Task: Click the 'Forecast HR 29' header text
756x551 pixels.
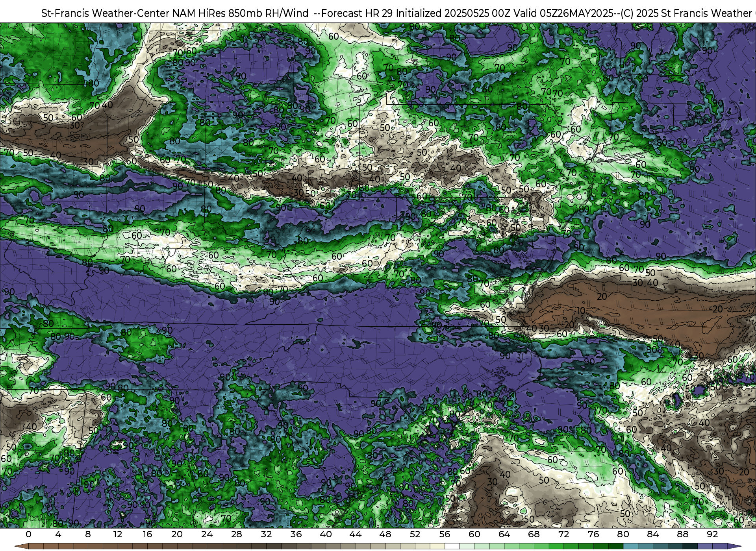Action: tap(357, 13)
